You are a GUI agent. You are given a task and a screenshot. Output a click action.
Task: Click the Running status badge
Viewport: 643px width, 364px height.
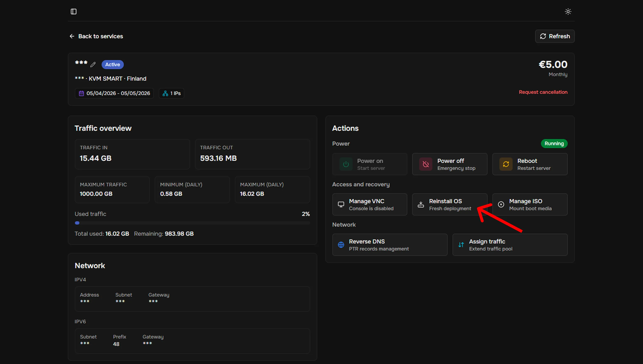pos(554,144)
